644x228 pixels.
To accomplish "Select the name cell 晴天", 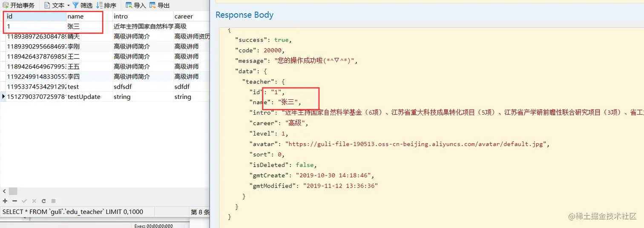I will [x=89, y=36].
